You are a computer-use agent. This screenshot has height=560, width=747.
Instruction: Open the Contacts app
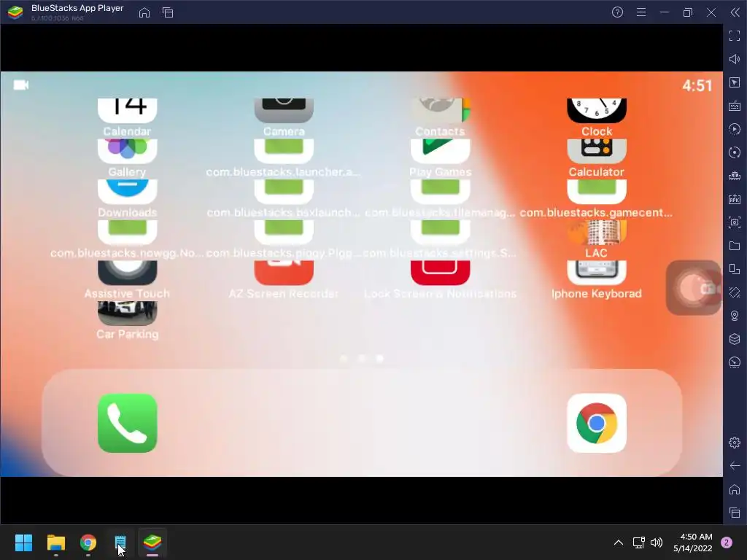[440, 111]
